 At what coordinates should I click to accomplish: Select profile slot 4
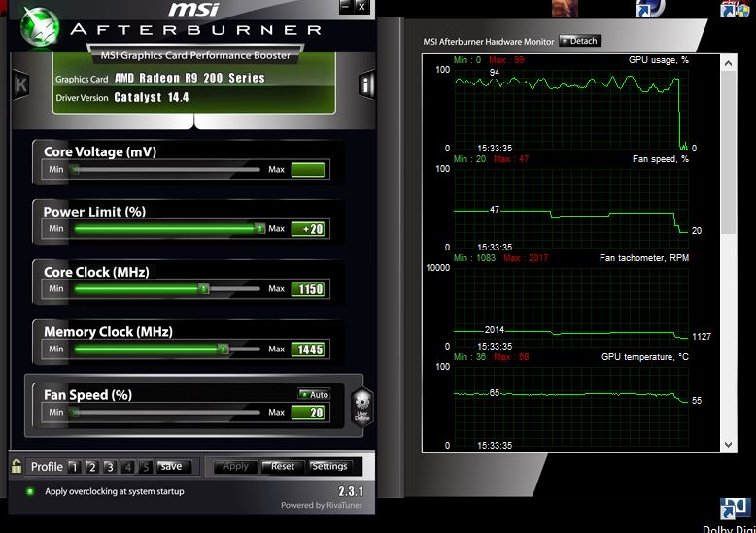tap(127, 466)
